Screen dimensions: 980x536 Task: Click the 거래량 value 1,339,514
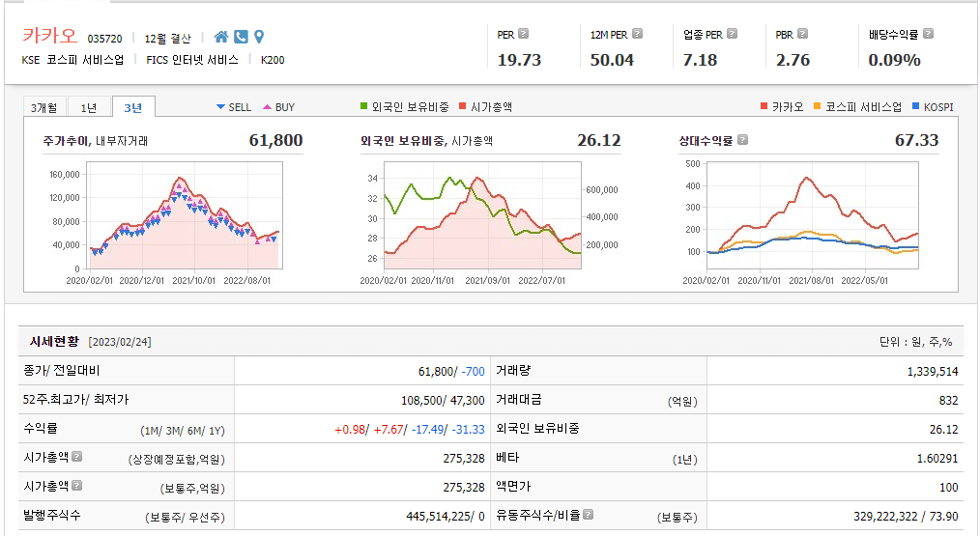pos(933,372)
